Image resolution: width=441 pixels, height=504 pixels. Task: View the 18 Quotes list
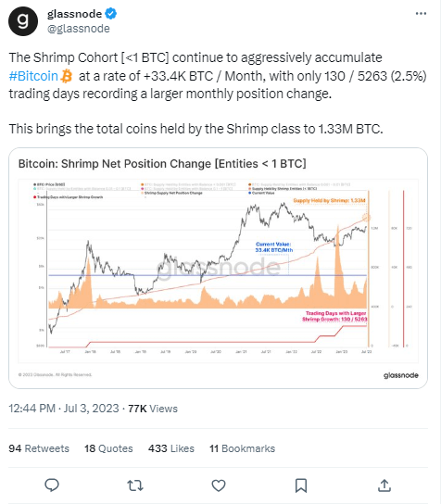pyautogui.click(x=108, y=448)
